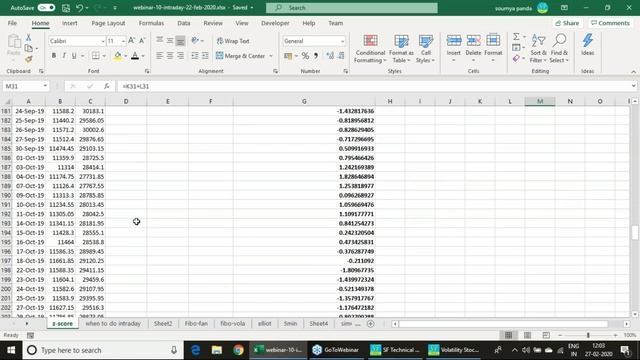Toggle Wrap Text

233,41
